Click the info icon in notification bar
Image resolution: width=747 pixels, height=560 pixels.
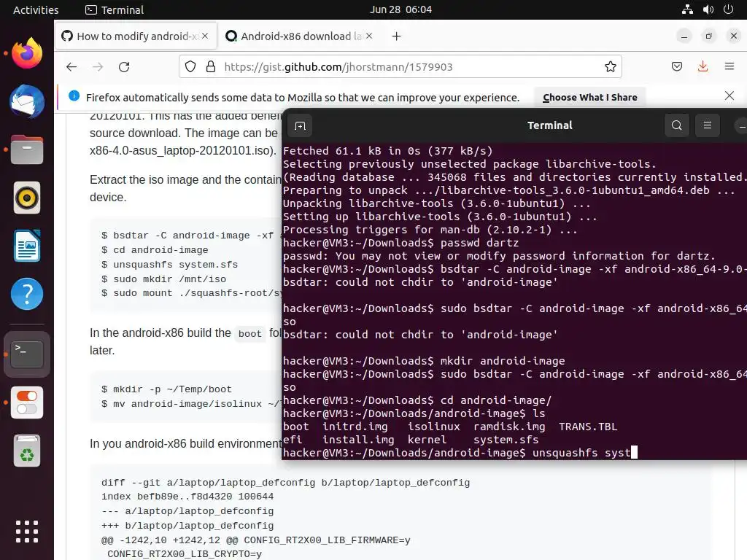click(x=74, y=96)
